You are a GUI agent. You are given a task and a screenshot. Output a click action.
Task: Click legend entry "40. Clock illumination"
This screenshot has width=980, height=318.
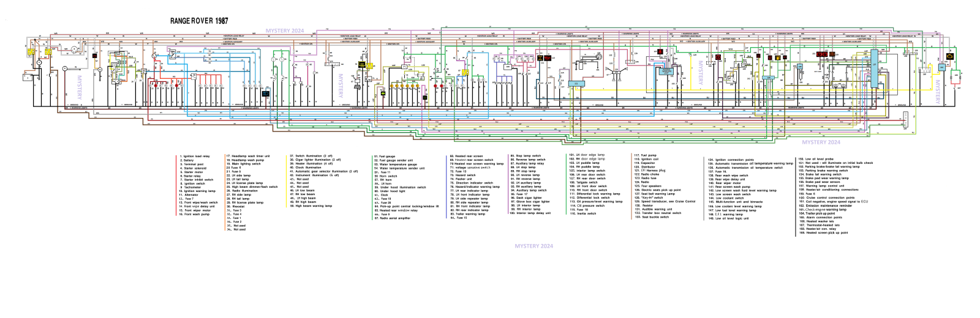306,168
